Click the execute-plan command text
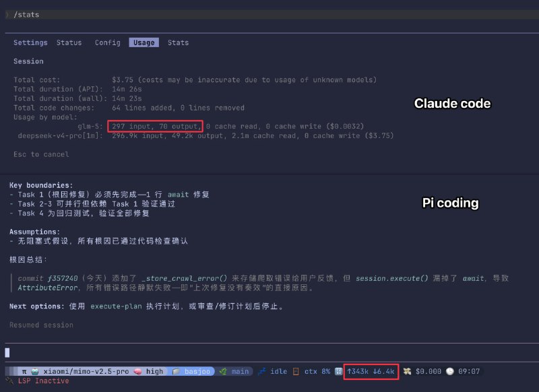Screen dimensions: 539x392 click(x=116, y=306)
